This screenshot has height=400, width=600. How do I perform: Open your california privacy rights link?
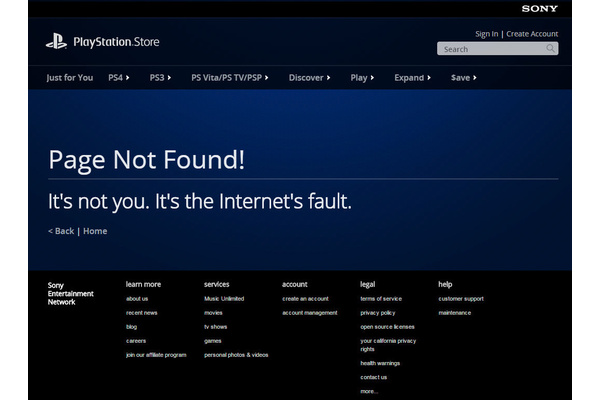(388, 345)
